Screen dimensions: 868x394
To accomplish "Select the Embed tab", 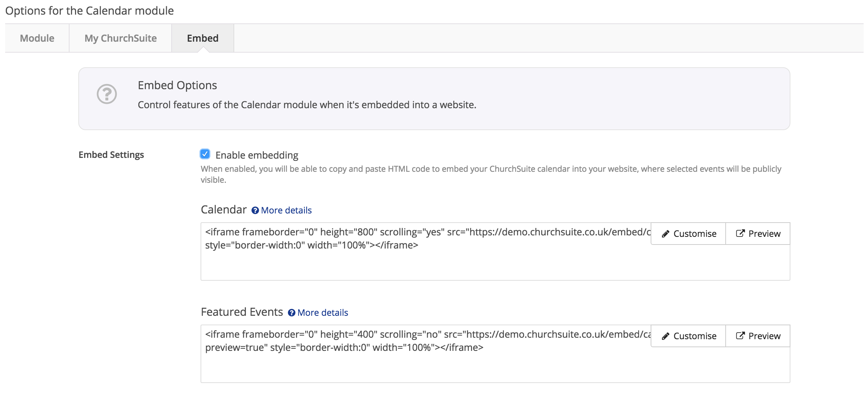I will pyautogui.click(x=202, y=38).
